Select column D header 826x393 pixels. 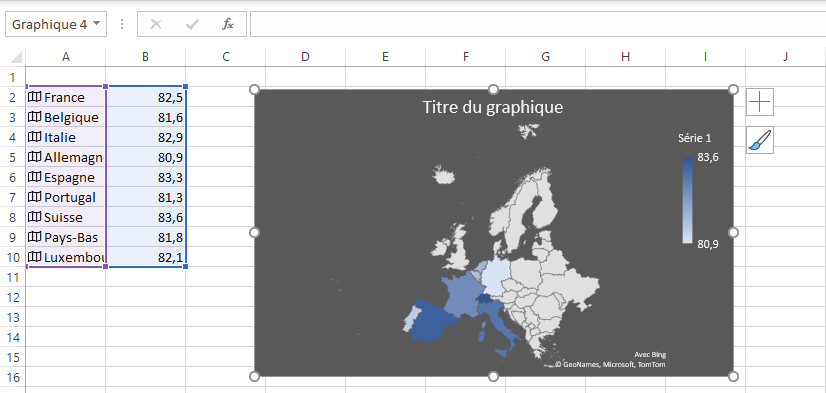305,57
